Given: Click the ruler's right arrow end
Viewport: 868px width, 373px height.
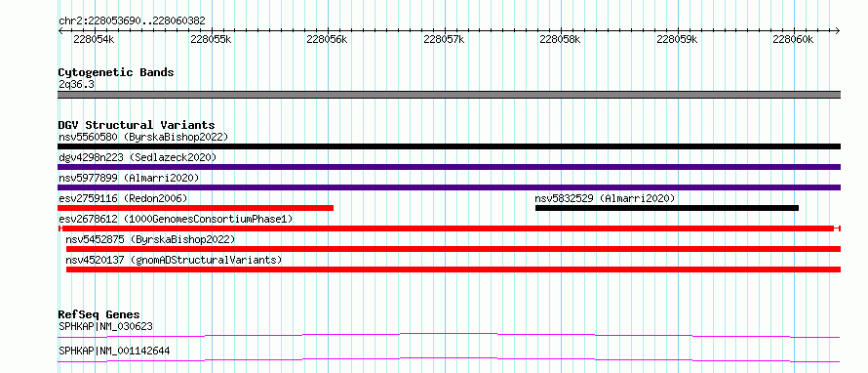Looking at the screenshot, I should click(x=838, y=30).
